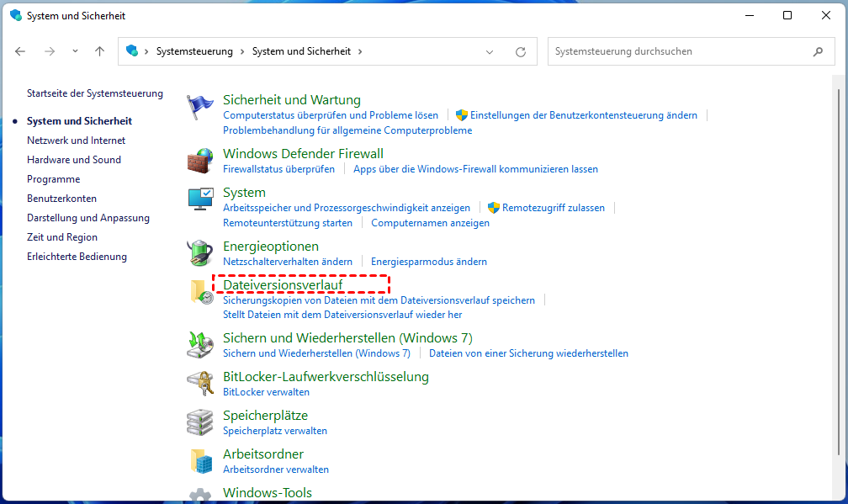Open Benutzerkonten category
Screen dimensions: 848x504
click(61, 199)
